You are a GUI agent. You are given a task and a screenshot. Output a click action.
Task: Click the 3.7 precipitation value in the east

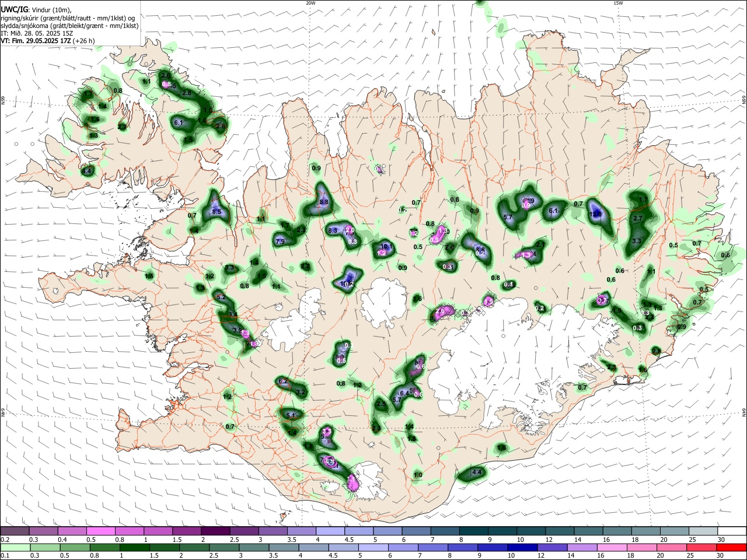point(603,301)
